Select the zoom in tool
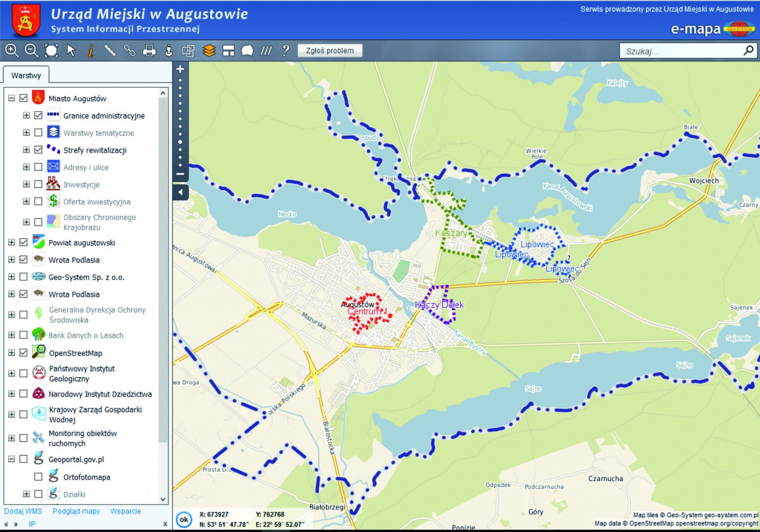Image resolution: width=760 pixels, height=532 pixels. coord(12,50)
